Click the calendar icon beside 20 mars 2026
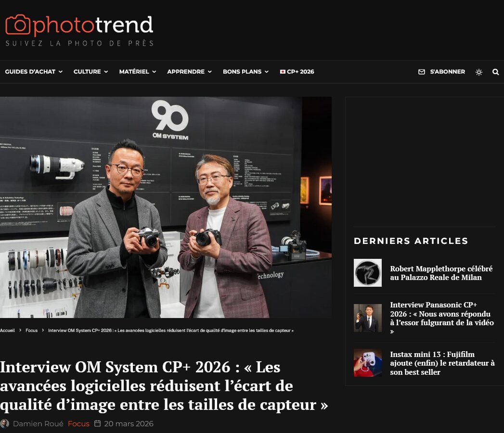The height and width of the screenshot is (433, 504). coord(97,423)
